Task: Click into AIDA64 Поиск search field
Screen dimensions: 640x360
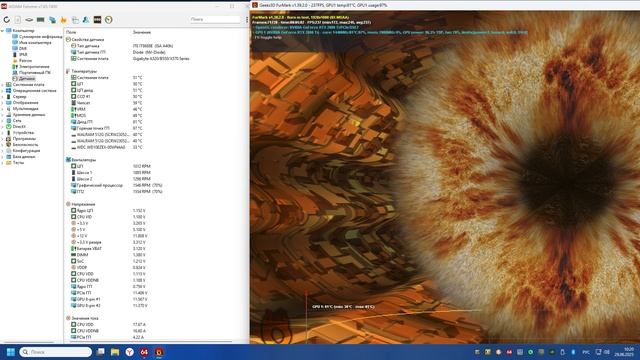Action: pyautogui.click(x=215, y=19)
